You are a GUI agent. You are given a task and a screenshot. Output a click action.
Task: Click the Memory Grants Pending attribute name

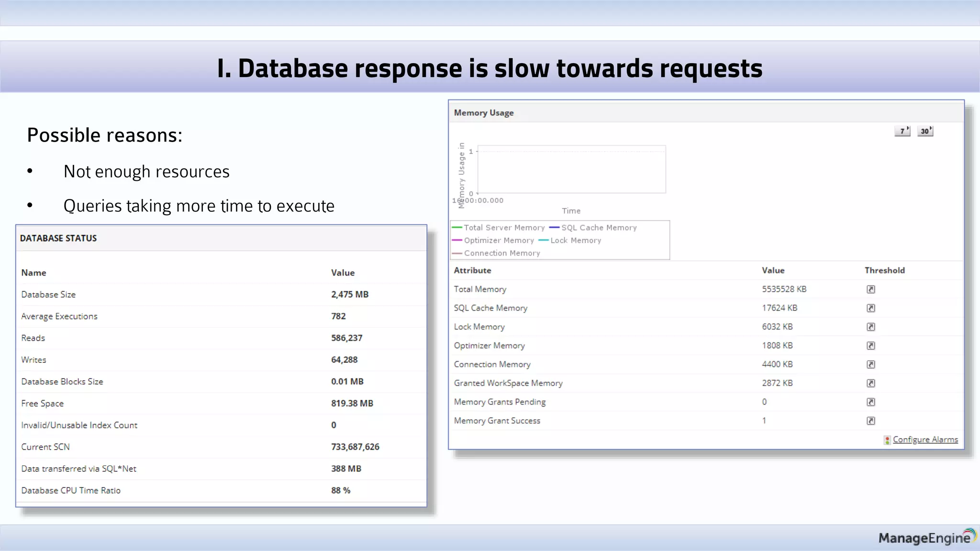pos(500,402)
